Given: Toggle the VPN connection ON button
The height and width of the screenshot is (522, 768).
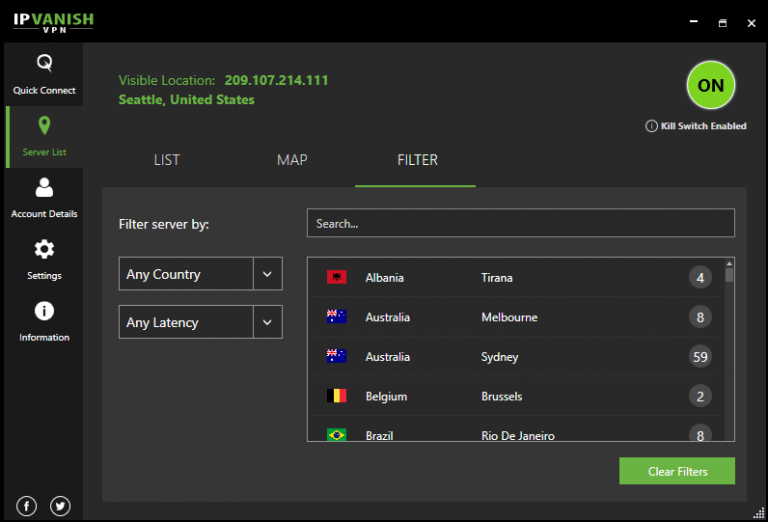Looking at the screenshot, I should (x=711, y=86).
